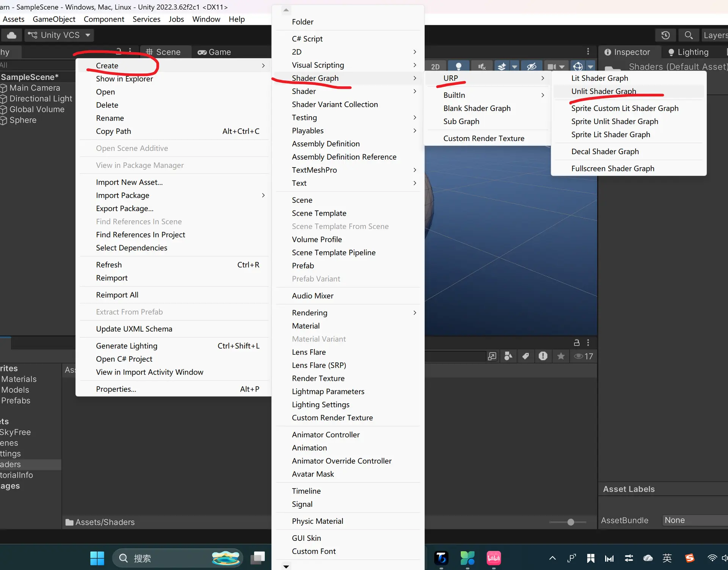The image size is (728, 570).
Task: Expand the Import Package submenu
Action: [174, 196]
